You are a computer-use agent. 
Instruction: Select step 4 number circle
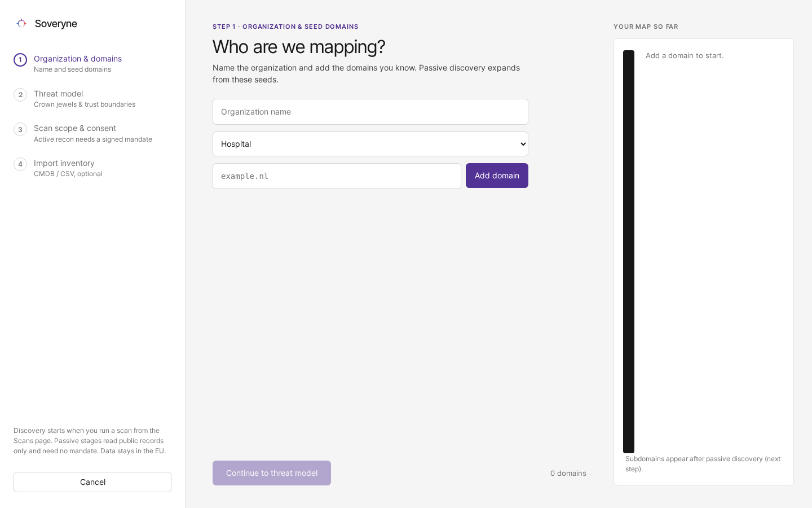pyautogui.click(x=20, y=164)
